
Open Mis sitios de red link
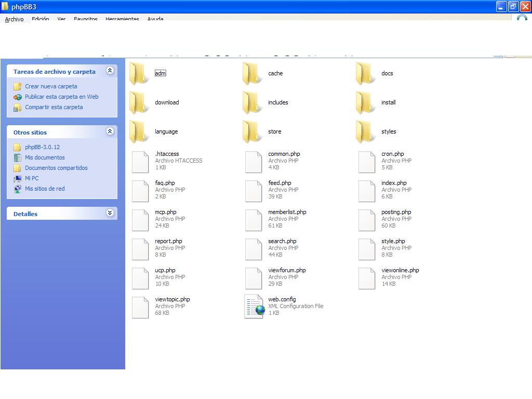pos(45,189)
